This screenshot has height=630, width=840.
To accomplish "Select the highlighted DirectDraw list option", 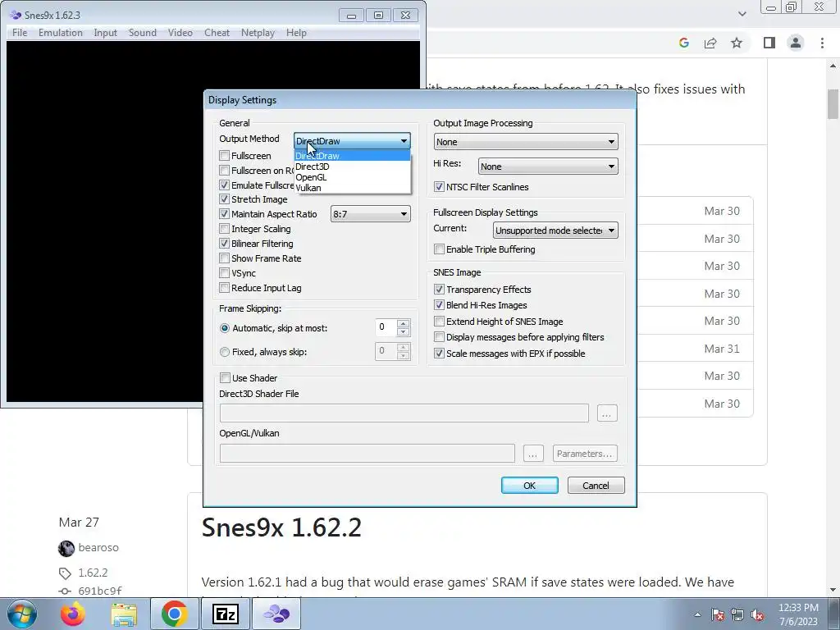I will coord(352,156).
